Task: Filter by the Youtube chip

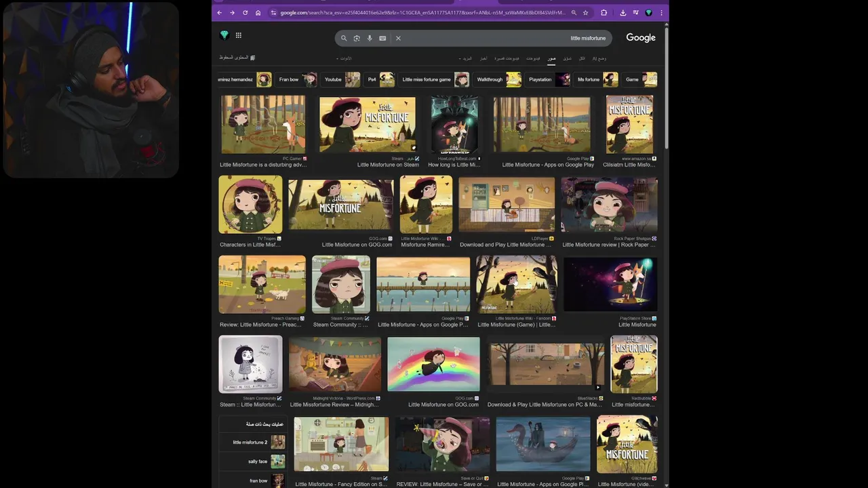Action: (340, 79)
